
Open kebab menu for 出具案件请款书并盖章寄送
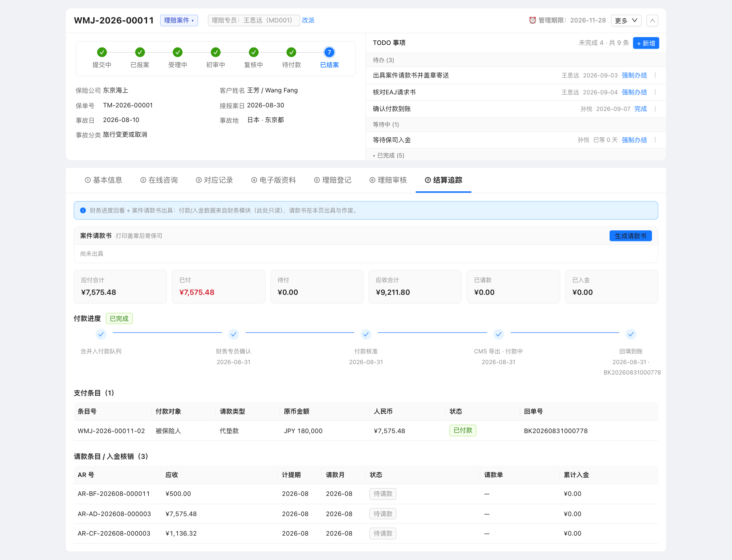(655, 75)
